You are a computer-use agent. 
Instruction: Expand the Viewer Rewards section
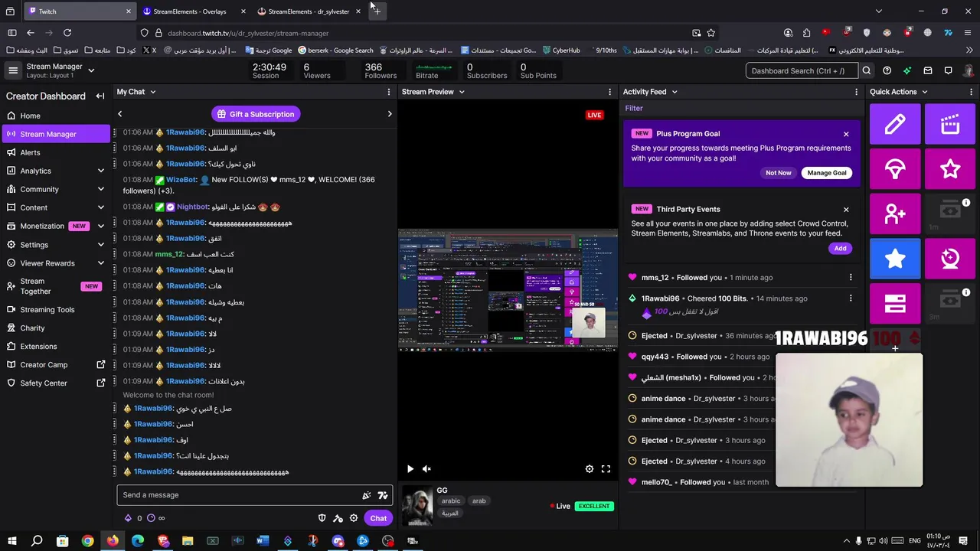point(100,263)
